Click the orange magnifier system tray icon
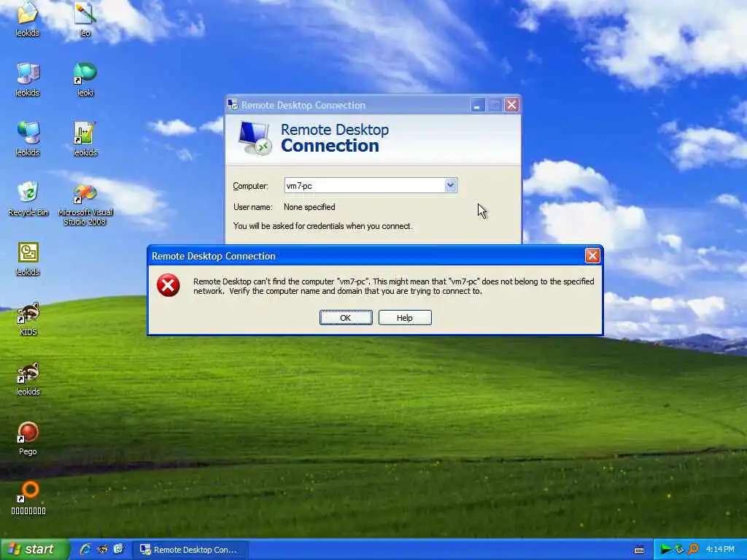The height and width of the screenshot is (560, 747). pos(693,550)
